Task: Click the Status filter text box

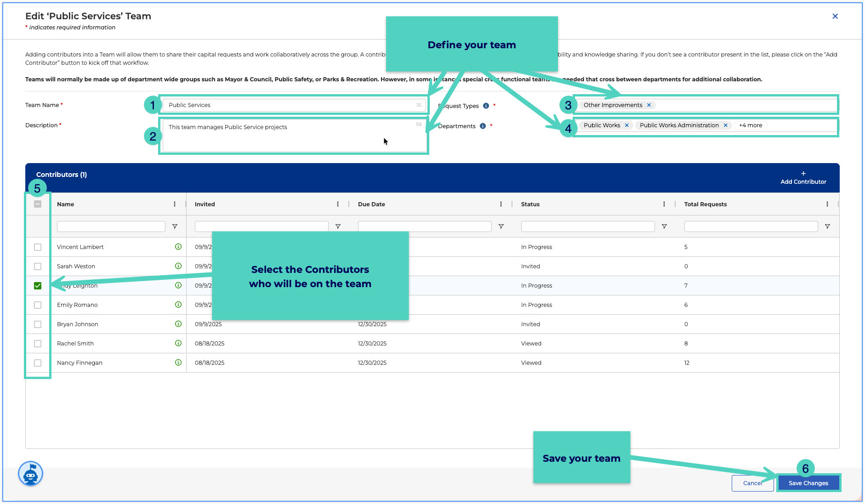Action: pos(588,227)
